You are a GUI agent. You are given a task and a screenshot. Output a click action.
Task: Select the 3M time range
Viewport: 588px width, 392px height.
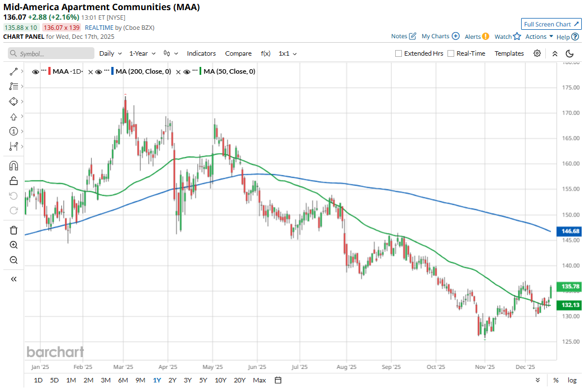coord(106,380)
